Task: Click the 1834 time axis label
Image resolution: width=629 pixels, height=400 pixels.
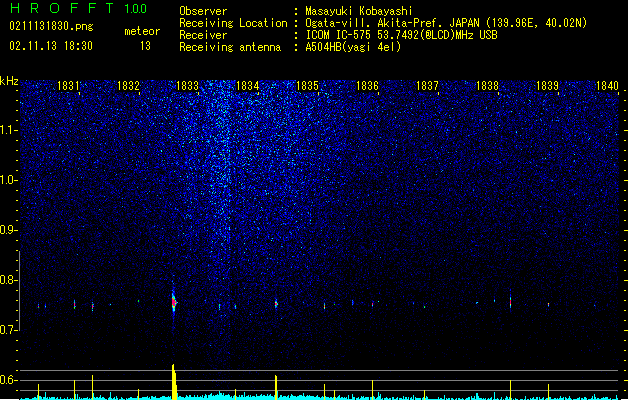Action: coord(248,85)
